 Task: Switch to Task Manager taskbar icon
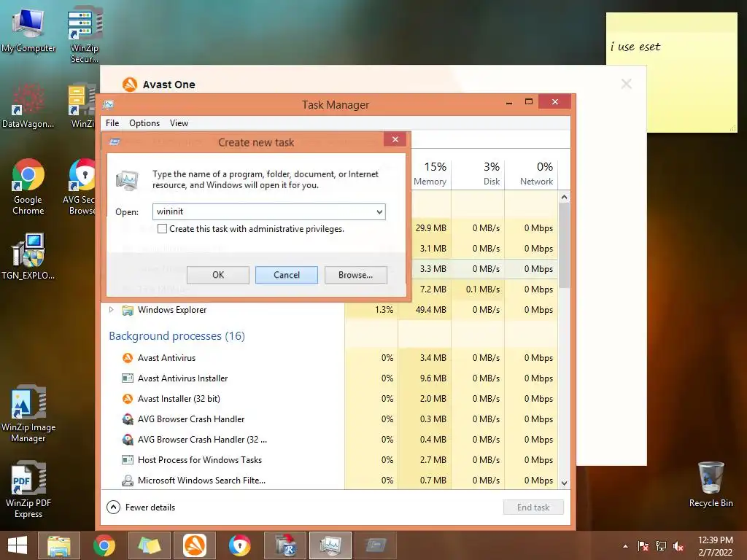tap(330, 545)
